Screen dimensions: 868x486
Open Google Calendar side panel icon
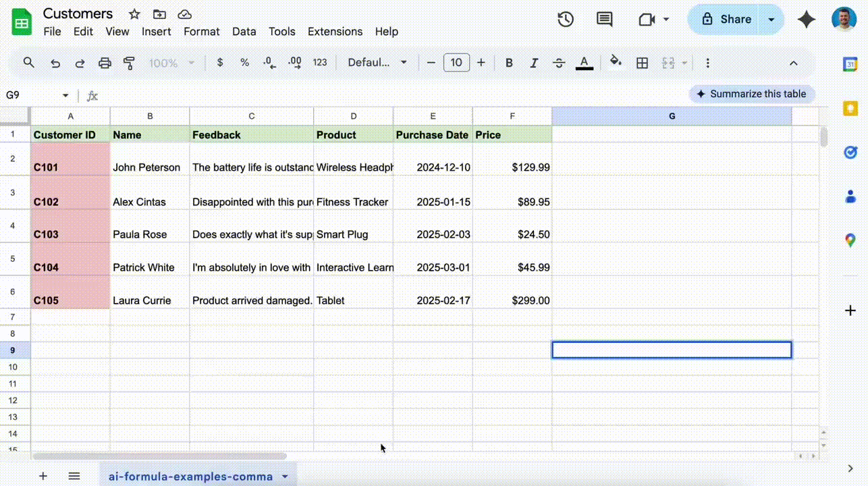pyautogui.click(x=850, y=64)
